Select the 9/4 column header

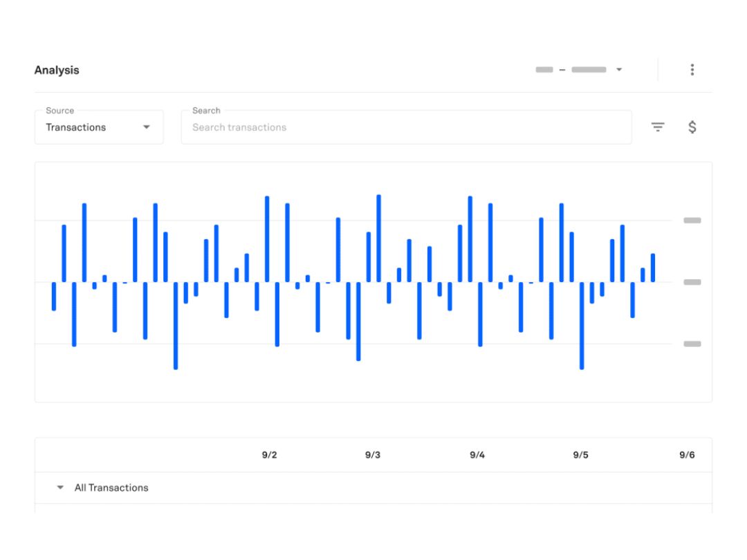point(477,455)
